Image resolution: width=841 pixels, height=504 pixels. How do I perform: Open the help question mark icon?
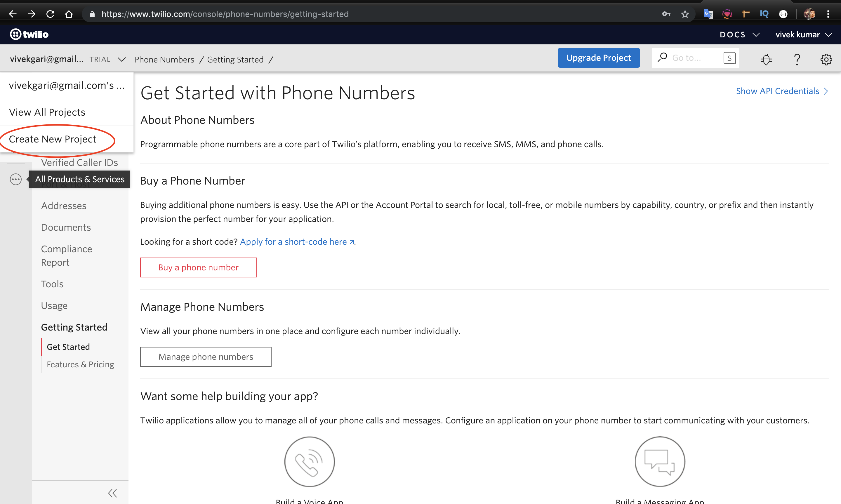point(797,60)
